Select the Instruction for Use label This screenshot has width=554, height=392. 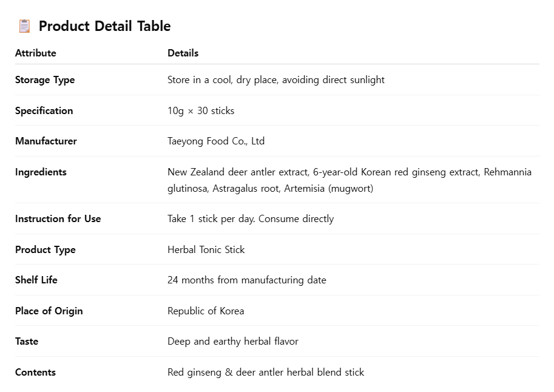[x=58, y=218]
